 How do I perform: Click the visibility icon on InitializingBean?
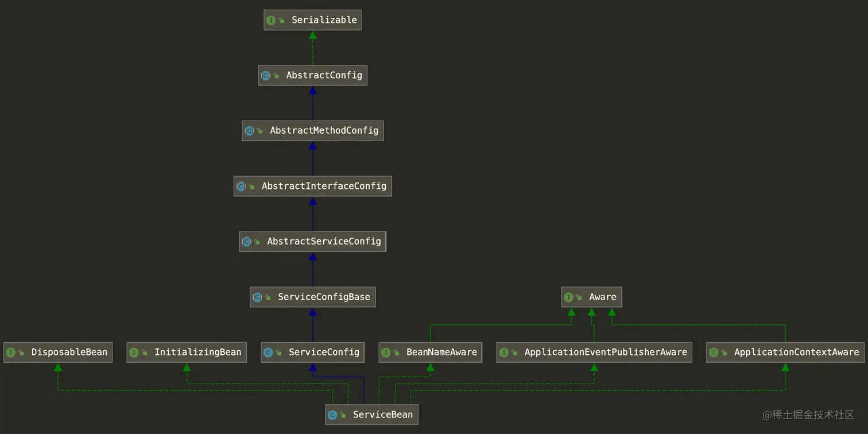point(145,352)
